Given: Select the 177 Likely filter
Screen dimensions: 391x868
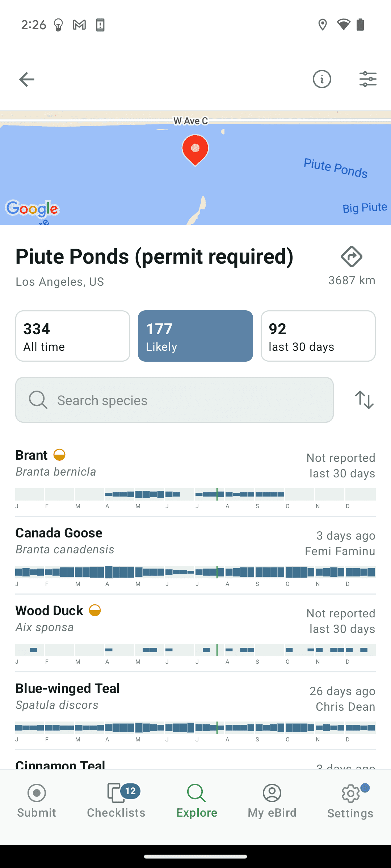Looking at the screenshot, I should point(195,336).
